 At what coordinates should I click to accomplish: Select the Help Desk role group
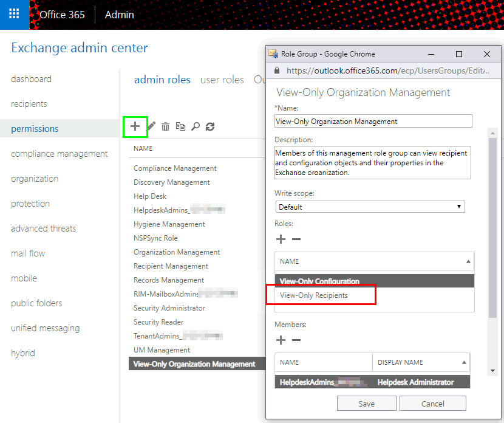pos(150,196)
